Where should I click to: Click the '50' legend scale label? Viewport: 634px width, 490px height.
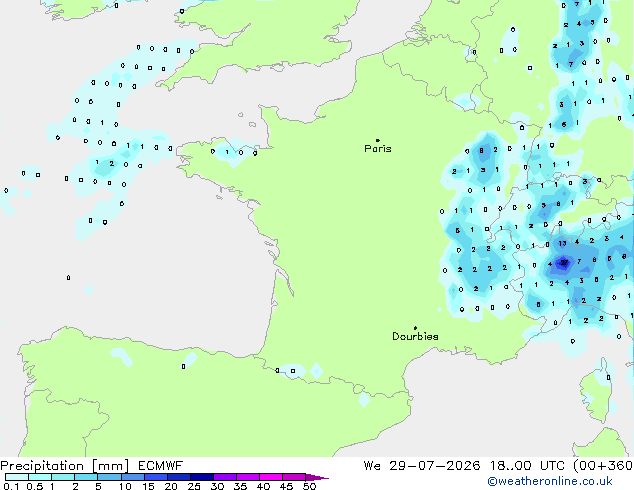point(309,486)
